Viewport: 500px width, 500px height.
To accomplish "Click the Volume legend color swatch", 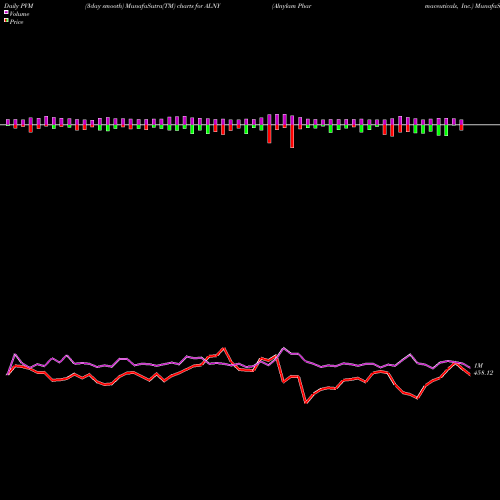I will coord(6,13).
